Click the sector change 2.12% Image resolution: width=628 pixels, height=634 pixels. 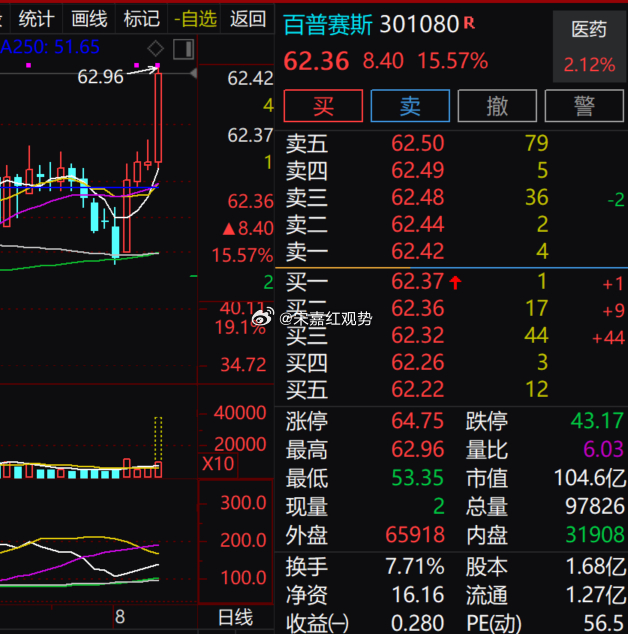(589, 65)
